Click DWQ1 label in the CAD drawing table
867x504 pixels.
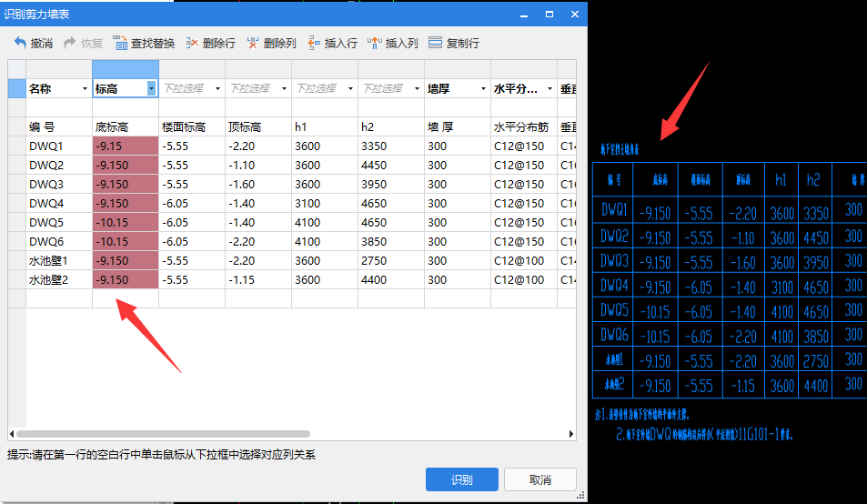click(614, 210)
